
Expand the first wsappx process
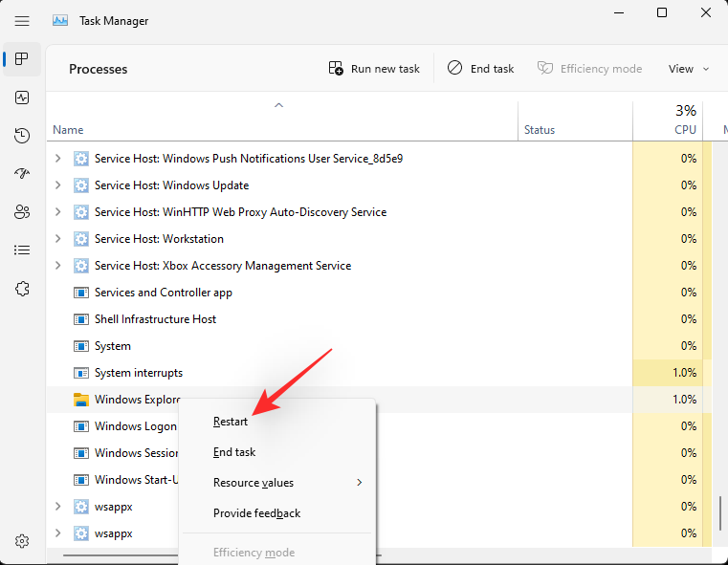tap(58, 507)
